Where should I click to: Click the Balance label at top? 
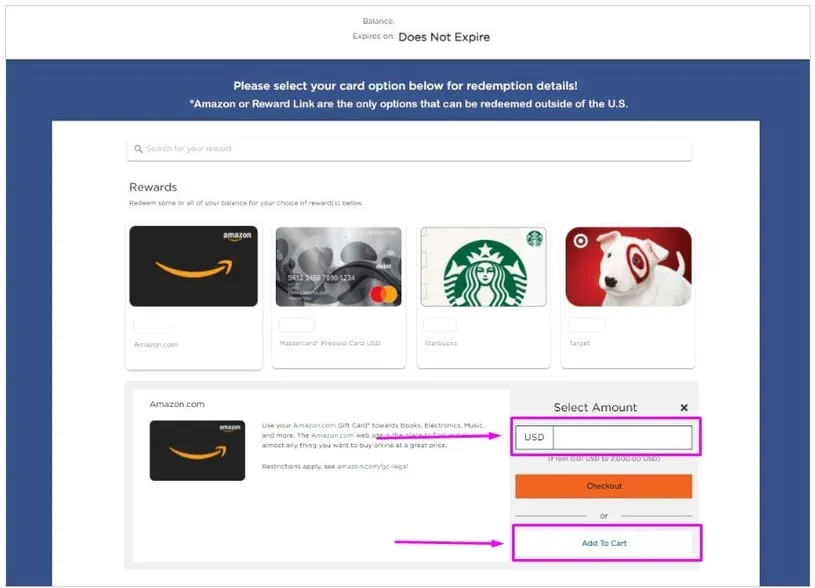(x=378, y=21)
